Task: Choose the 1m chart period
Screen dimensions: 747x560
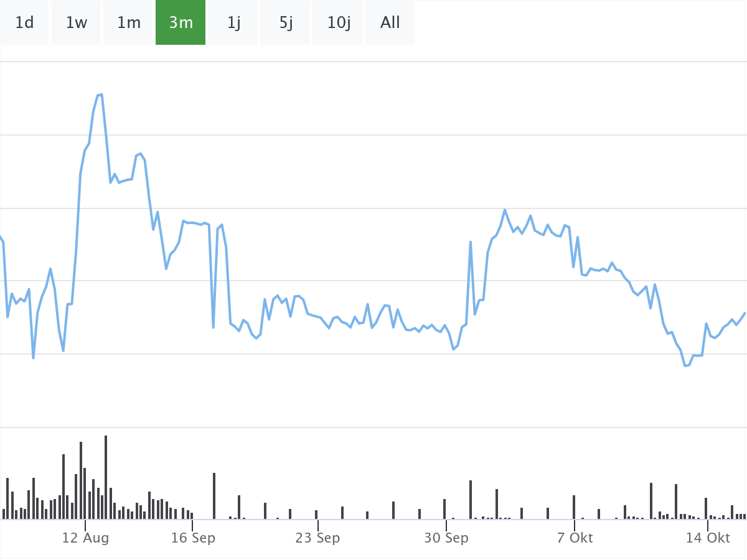Action: [129, 23]
